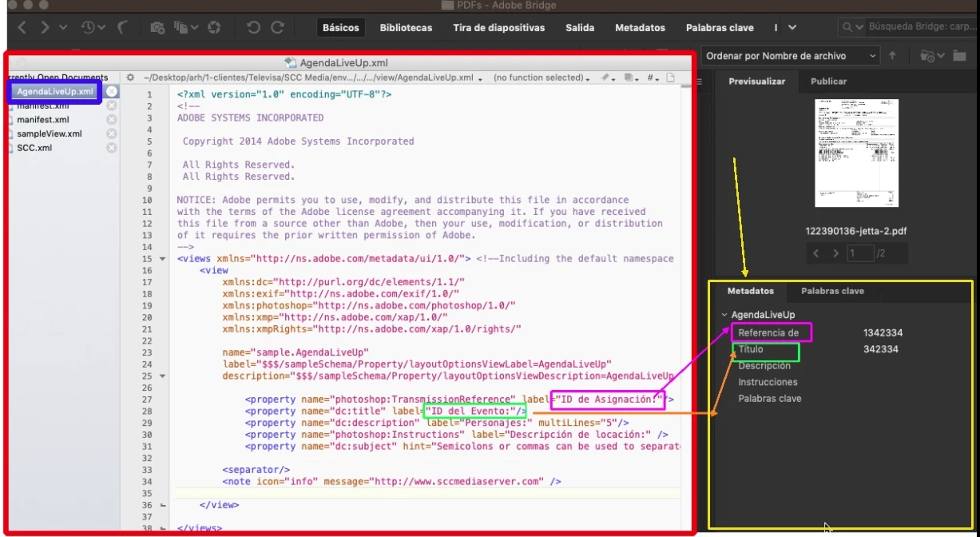
Task: Click the document page icon in editor bar
Action: click(x=671, y=78)
